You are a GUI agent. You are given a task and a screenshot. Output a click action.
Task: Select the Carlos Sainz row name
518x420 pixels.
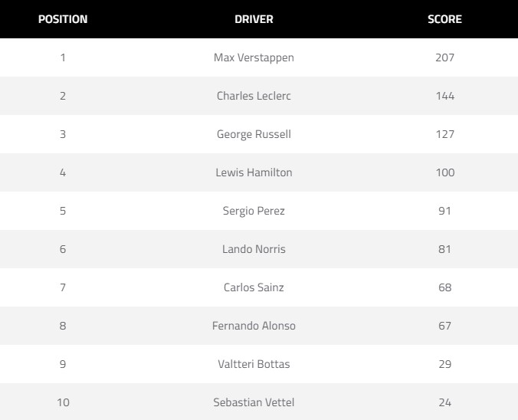coord(254,287)
